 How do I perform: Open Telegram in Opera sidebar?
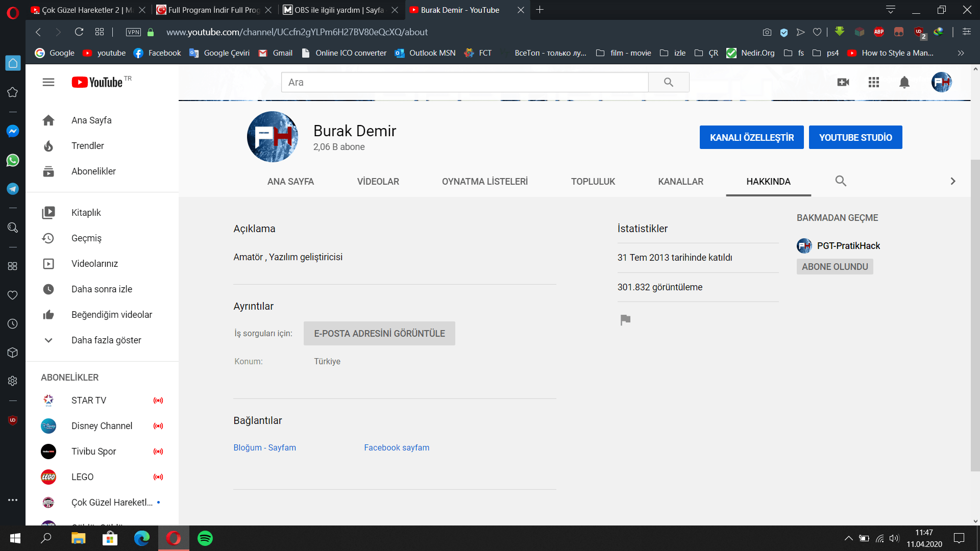pos(13,189)
